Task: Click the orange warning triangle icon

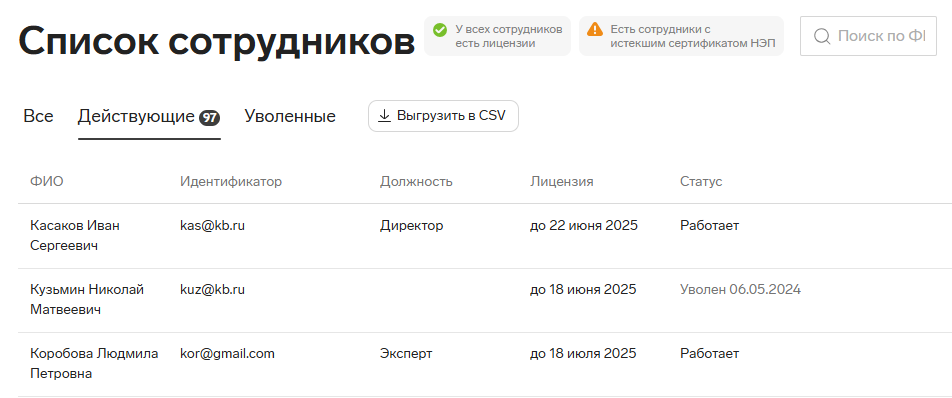Action: [595, 29]
